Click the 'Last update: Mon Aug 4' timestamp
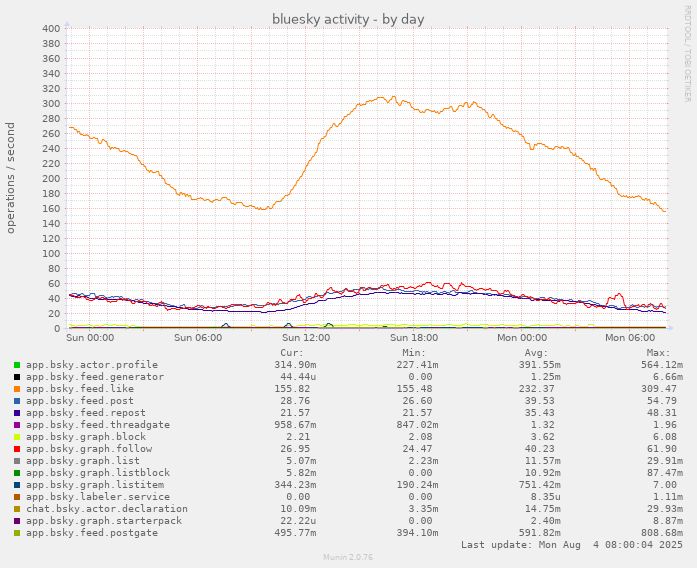The height and width of the screenshot is (568, 697). point(572,545)
